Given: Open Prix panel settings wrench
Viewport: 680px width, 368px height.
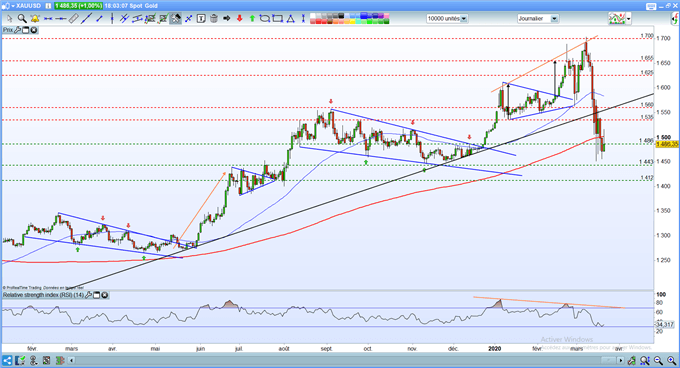Looking at the screenshot, I should pyautogui.click(x=18, y=30).
